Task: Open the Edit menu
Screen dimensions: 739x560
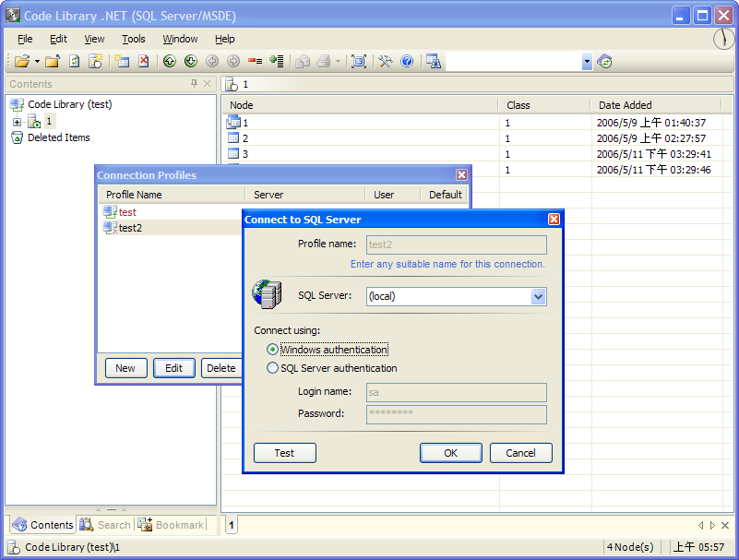Action: point(58,39)
